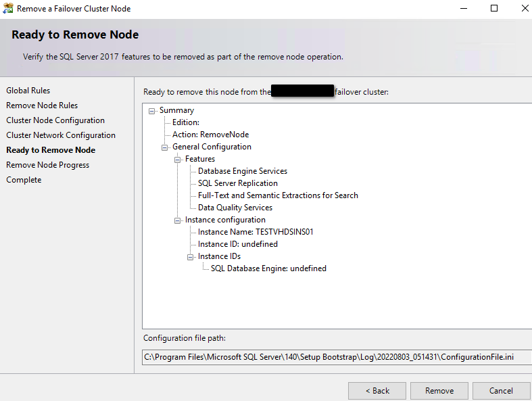Close the Remove a Failover Cluster Node window

point(525,9)
